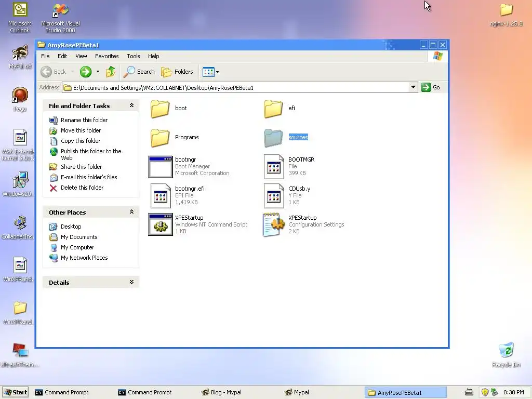Screen dimensions: 532x399
Task: Go to My Computer in Other Places
Action: 77,247
